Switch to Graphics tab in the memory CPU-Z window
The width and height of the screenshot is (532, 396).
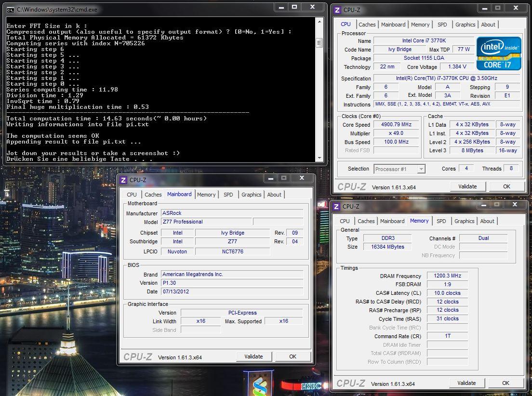coord(465,221)
